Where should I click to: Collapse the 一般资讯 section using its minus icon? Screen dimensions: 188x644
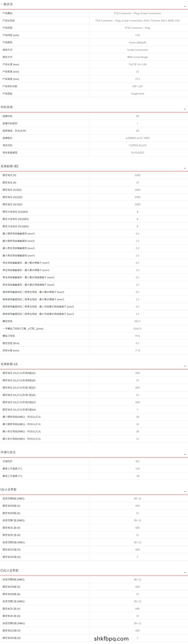point(185,6)
